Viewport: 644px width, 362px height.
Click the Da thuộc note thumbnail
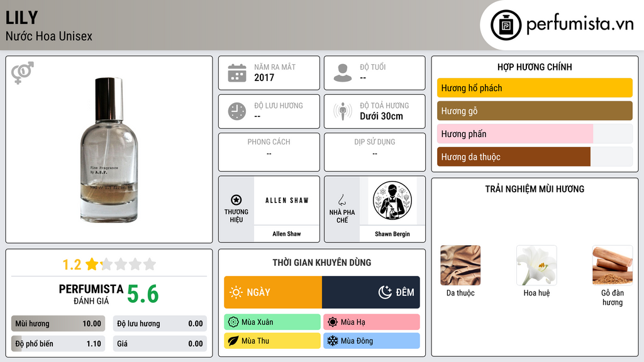point(460,266)
